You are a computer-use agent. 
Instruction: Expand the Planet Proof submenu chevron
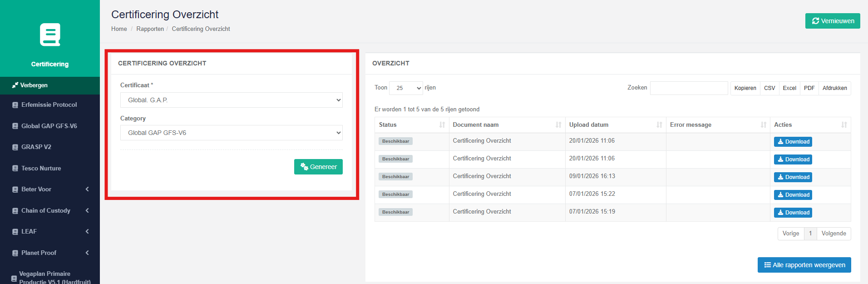[x=87, y=253]
